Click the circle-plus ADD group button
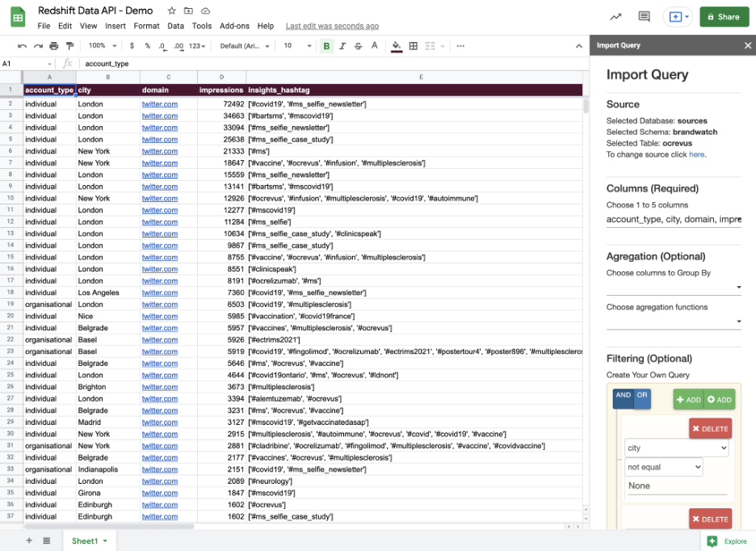 coord(720,399)
